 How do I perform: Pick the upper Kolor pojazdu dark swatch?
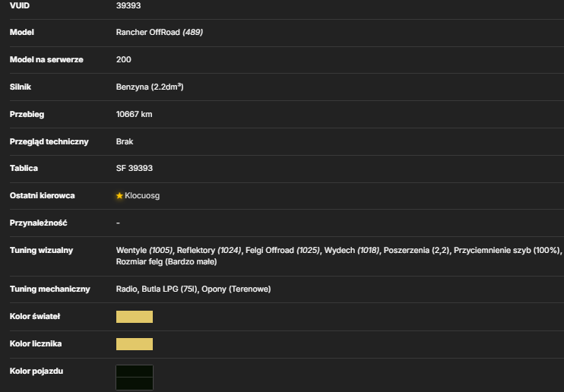click(135, 371)
